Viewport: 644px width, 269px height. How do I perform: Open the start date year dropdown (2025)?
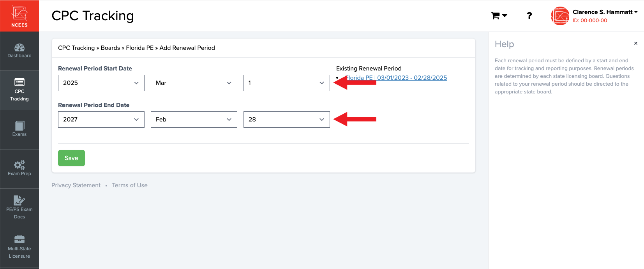[101, 83]
